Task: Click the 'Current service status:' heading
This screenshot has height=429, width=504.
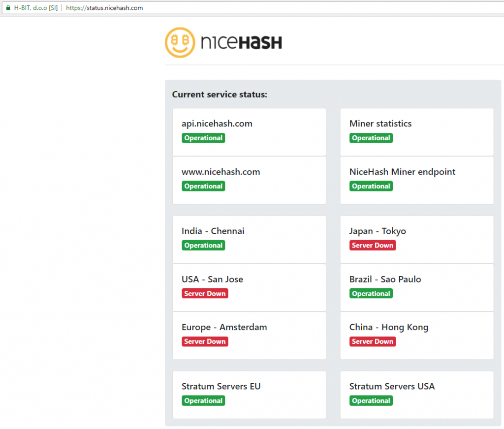Action: 220,94
